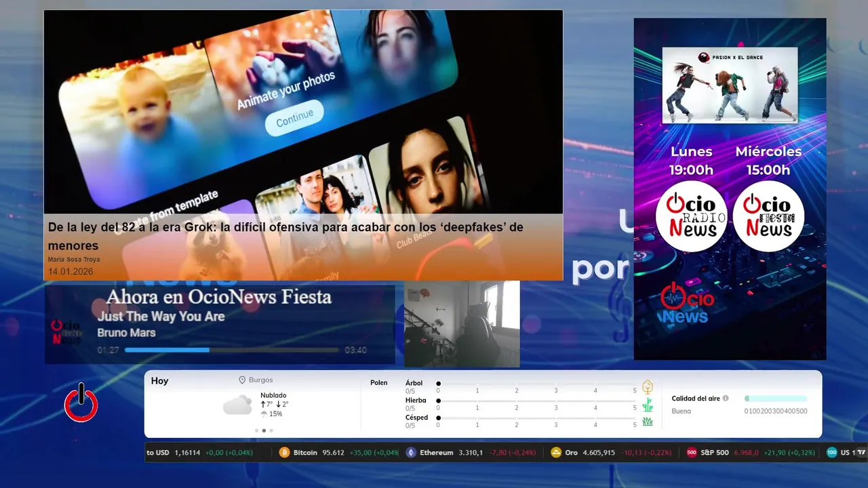This screenshot has width=868, height=488.
Task: Click the webcam video thumbnail
Action: click(x=462, y=324)
